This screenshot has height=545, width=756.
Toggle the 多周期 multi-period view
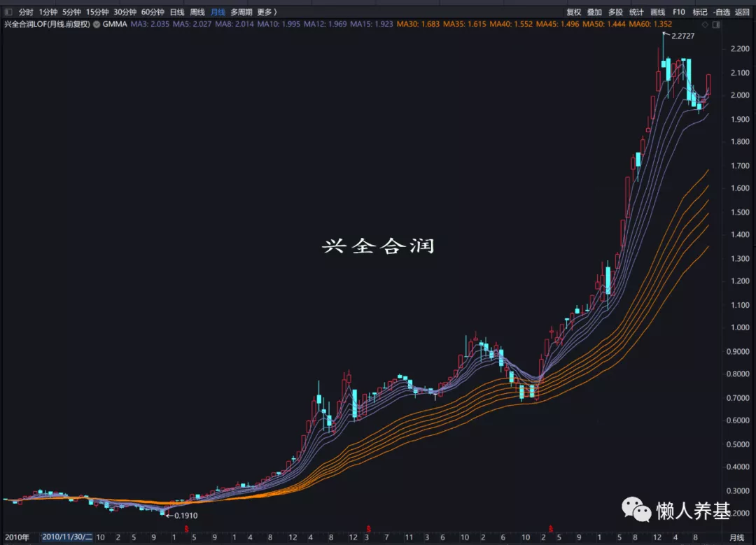pos(241,12)
